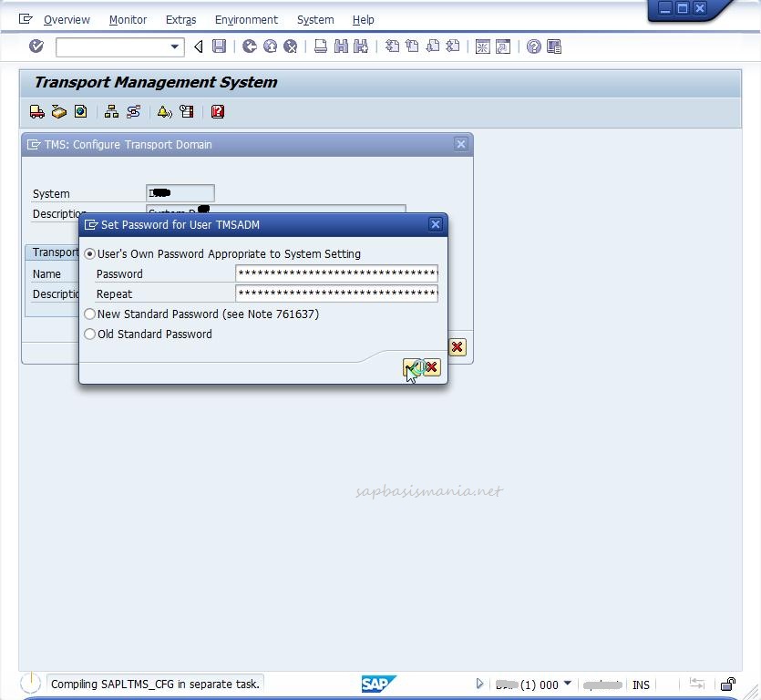Open the Import Overview truck icon
Image resolution: width=761 pixels, height=700 pixels.
[x=36, y=111]
